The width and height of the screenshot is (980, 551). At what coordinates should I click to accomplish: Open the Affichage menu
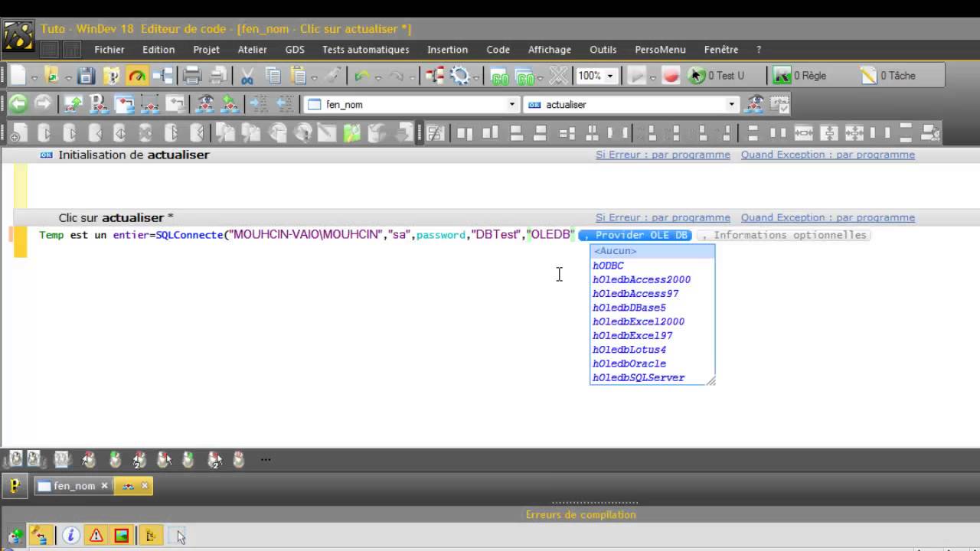click(550, 49)
